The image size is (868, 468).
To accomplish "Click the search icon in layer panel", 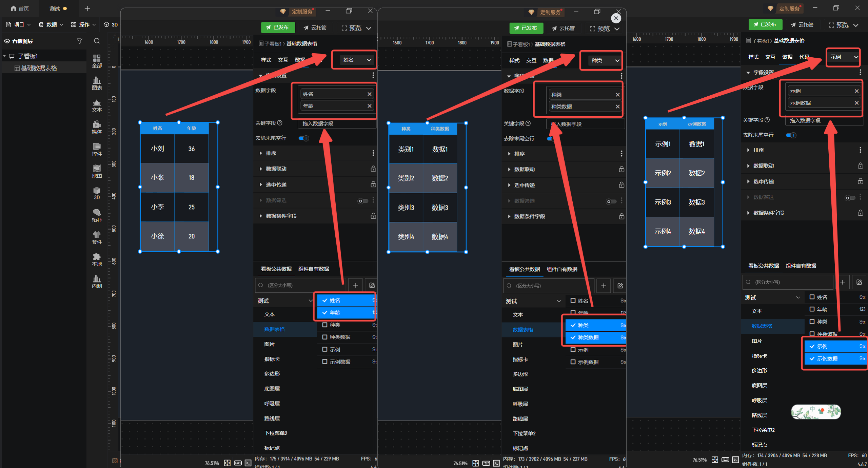I will coord(97,41).
